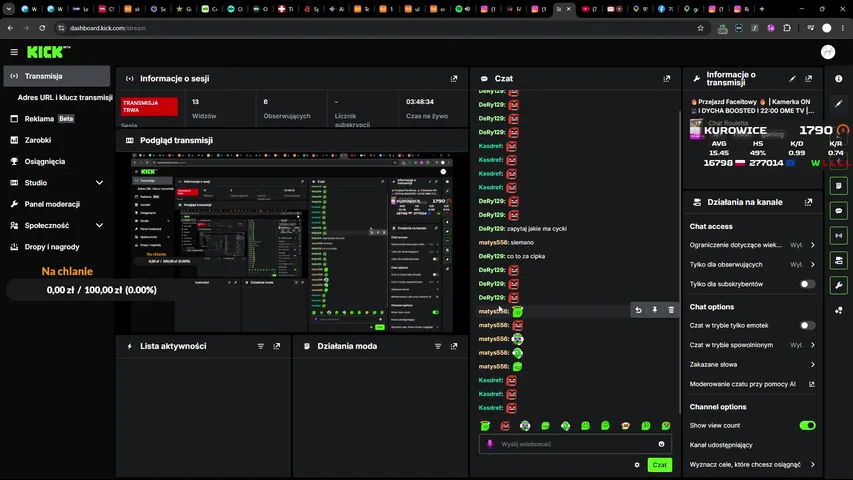Click user avatar at top right
This screenshot has height=480, width=853.
(828, 52)
